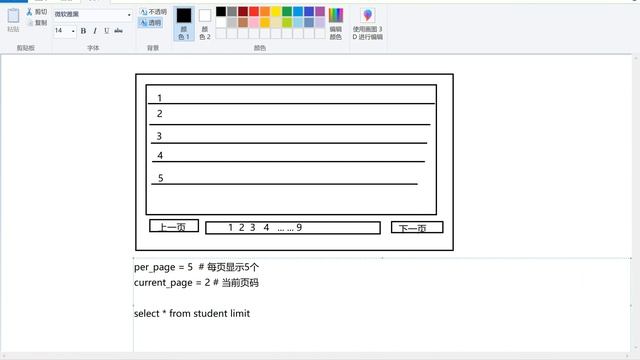This screenshot has height=360, width=640.
Task: Pick the orange palette swatch
Action: (265, 11)
